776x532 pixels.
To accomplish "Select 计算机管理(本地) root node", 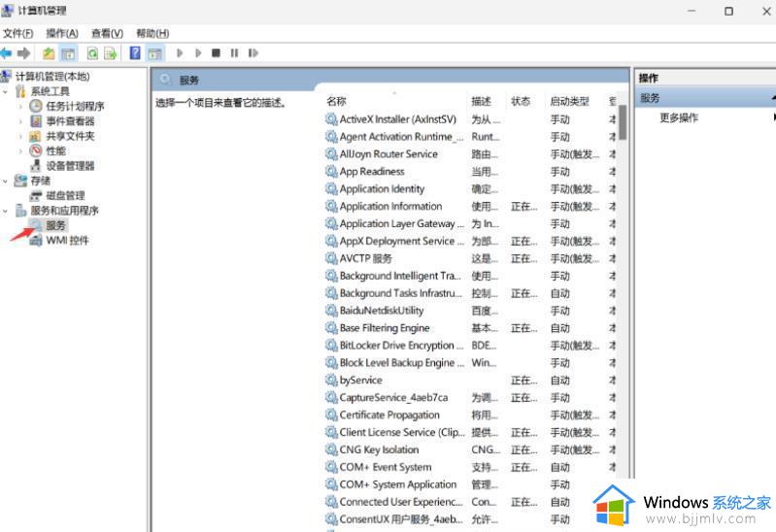I will (x=52, y=77).
